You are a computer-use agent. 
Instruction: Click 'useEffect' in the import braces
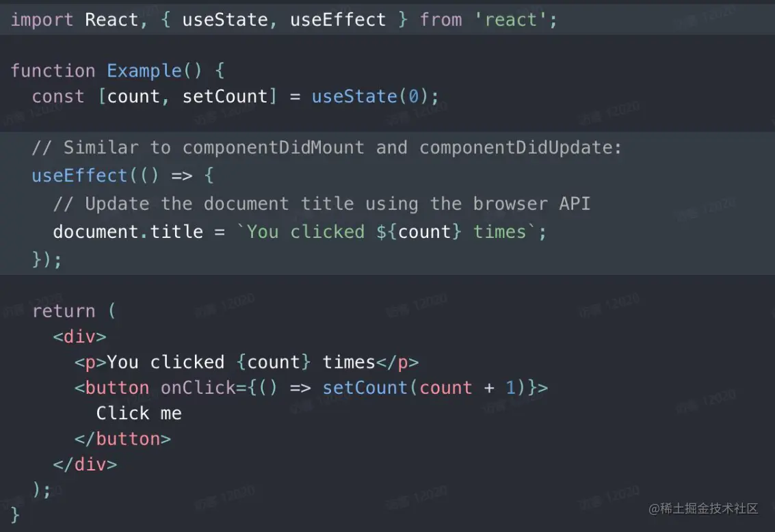(x=338, y=20)
